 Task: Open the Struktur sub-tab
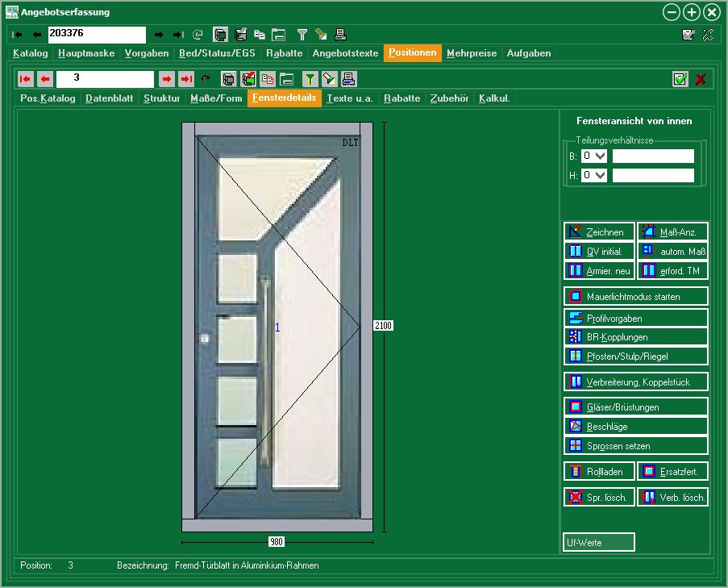[x=161, y=98]
